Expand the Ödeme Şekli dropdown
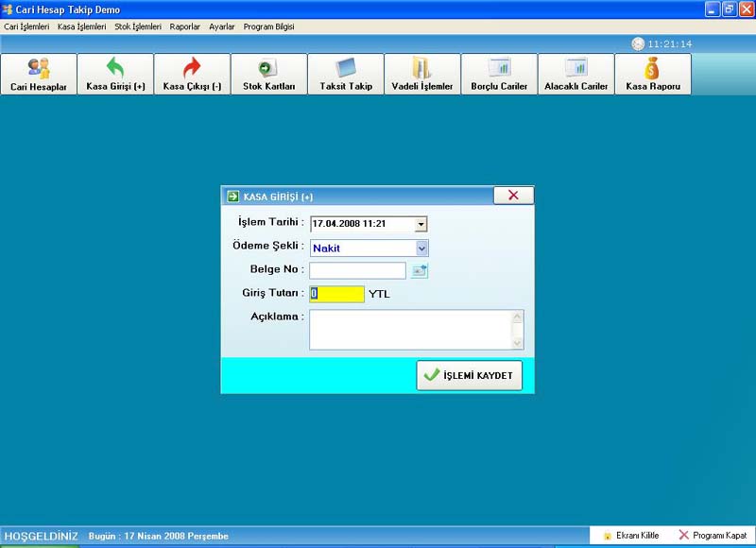This screenshot has width=756, height=548. point(421,248)
